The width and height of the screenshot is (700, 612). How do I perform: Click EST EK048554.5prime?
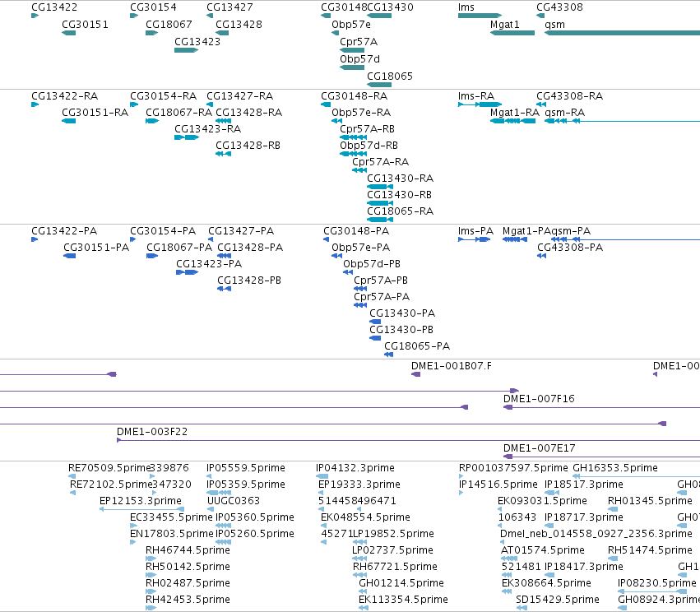[323, 526]
